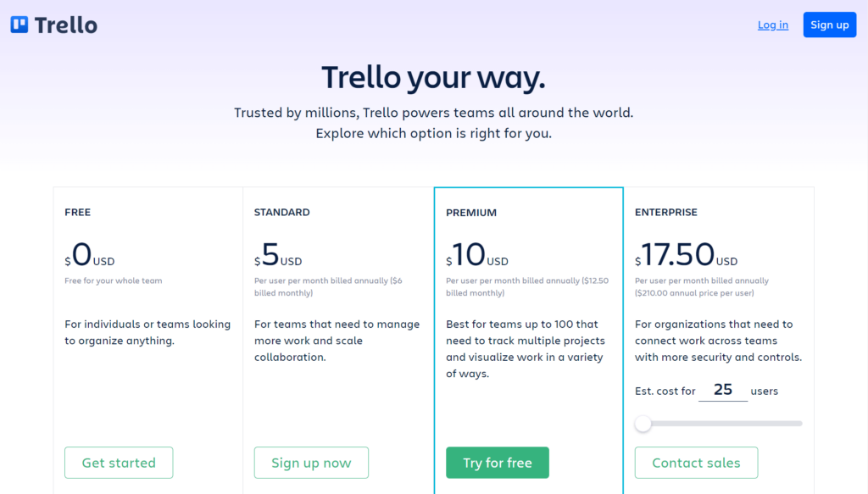868x494 pixels.
Task: Click Sign up now for Standard plan
Action: [311, 463]
